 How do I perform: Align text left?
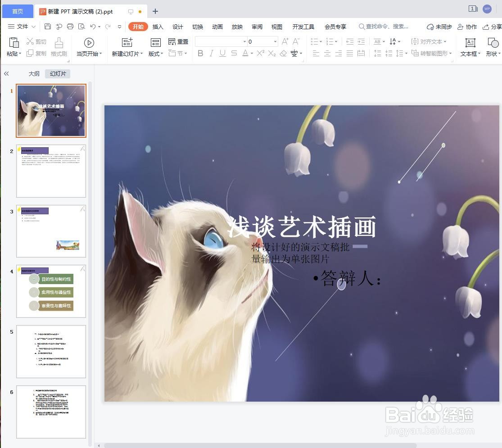tap(316, 53)
